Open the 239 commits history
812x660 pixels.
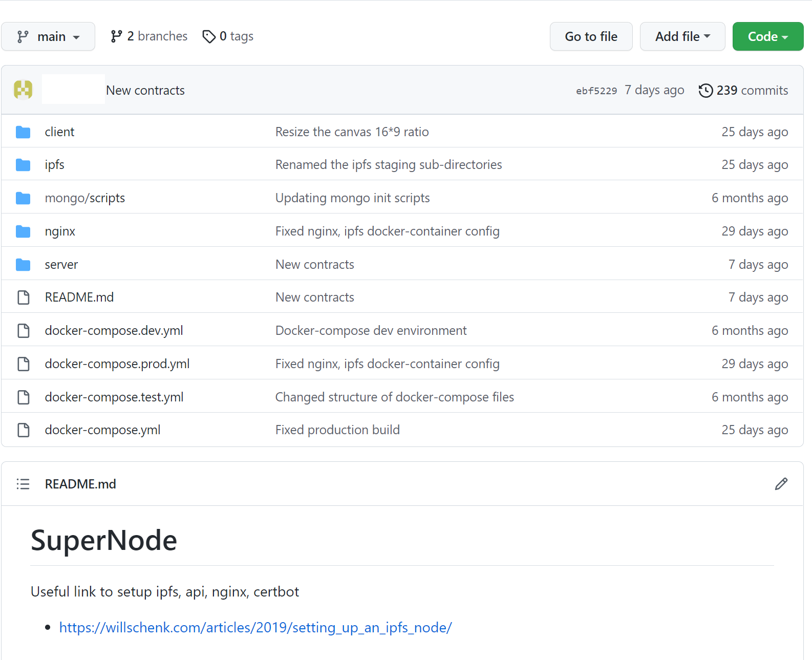click(752, 91)
